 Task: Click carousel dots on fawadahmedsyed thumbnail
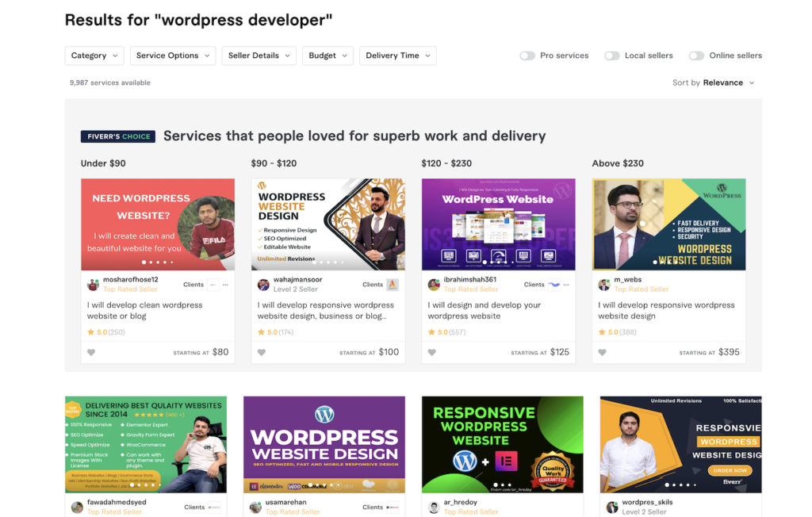(146, 484)
